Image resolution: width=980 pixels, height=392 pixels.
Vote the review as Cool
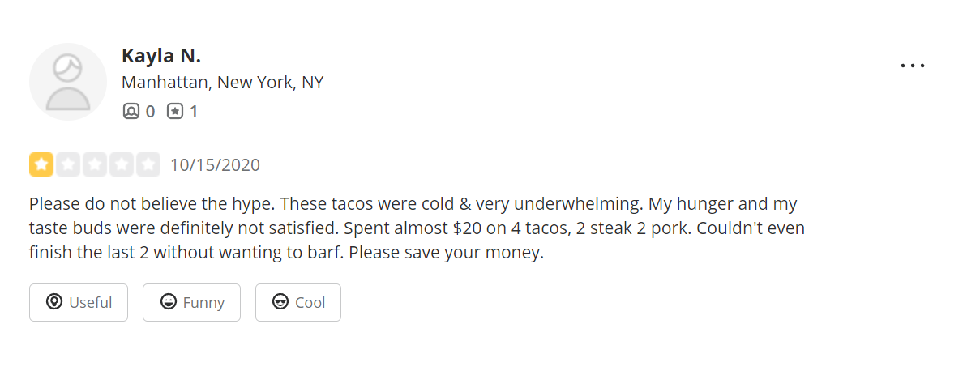(x=298, y=302)
